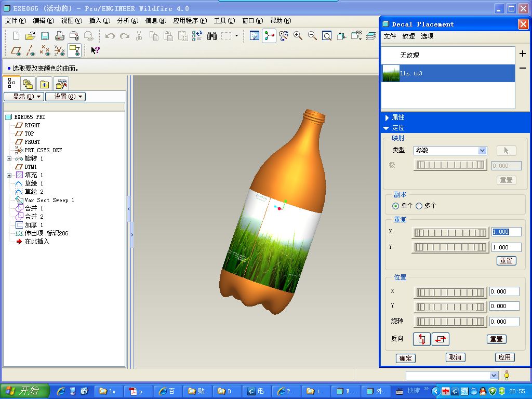
Task: Click the 确定 confirm button
Action: click(x=406, y=358)
